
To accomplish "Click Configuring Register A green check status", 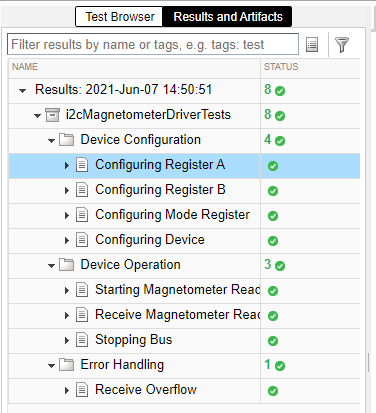I will click(x=273, y=166).
